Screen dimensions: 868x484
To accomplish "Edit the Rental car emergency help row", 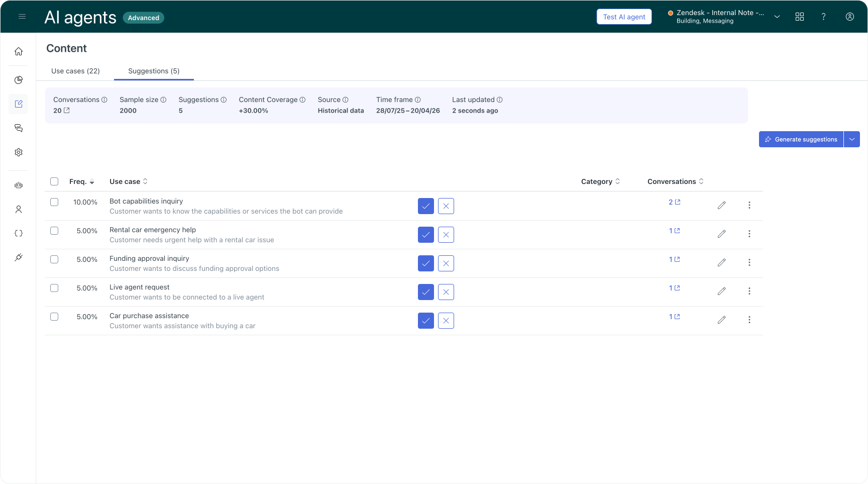I will [x=722, y=234].
